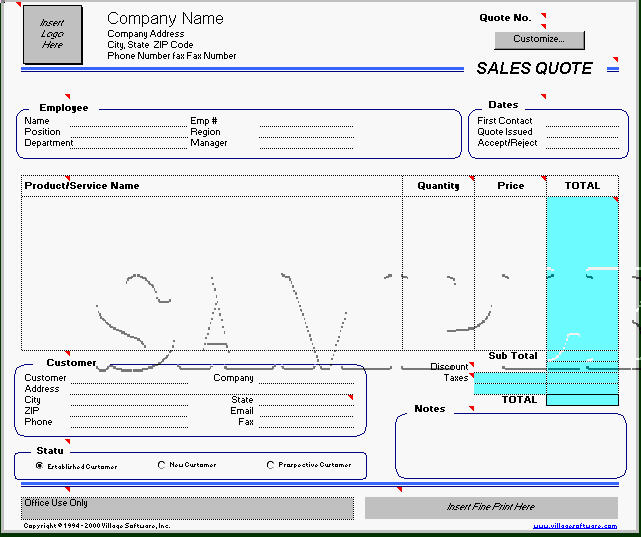
Task: Click the red comment marker beside Notes
Action: pos(470,408)
